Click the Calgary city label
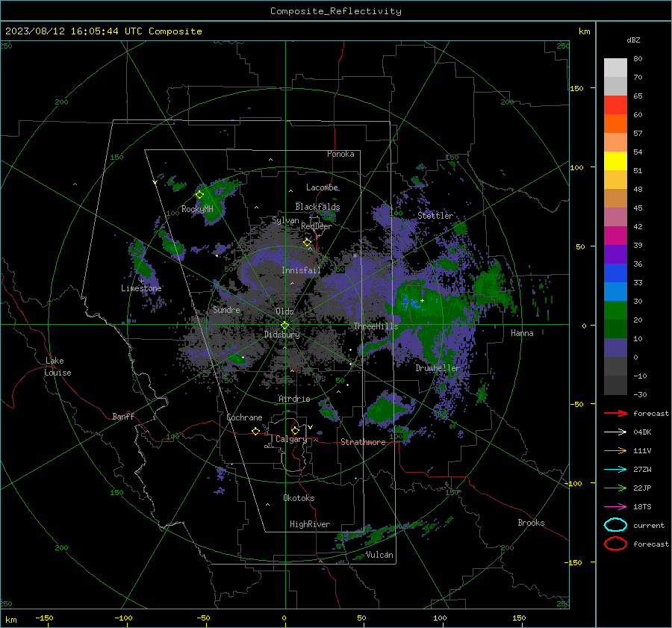 point(291,439)
